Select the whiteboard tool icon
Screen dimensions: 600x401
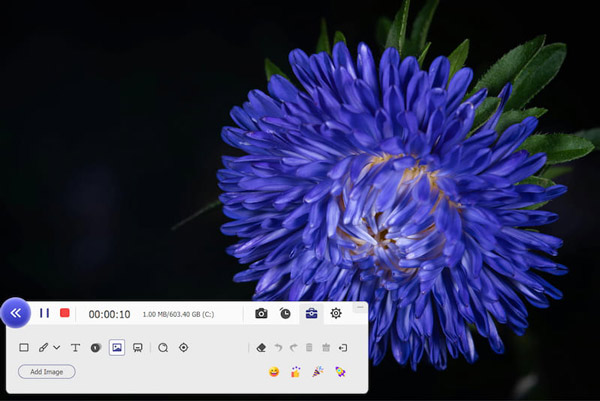tap(137, 347)
